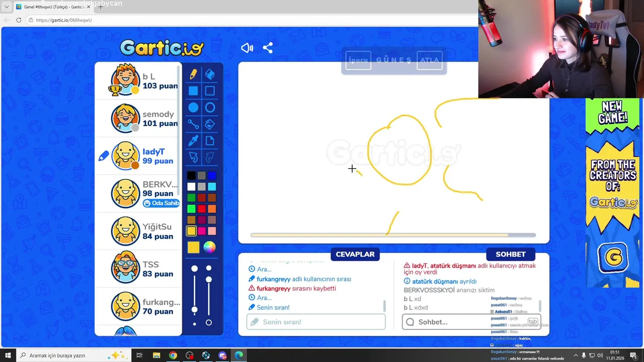Open Task View from the taskbar
Viewport: 644px width, 362px height.
(139, 355)
